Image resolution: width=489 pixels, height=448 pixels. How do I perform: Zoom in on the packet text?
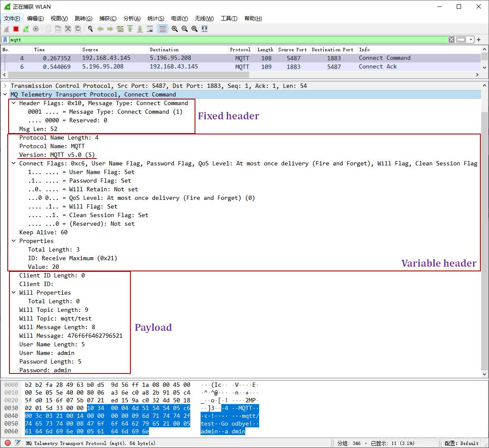point(175,29)
